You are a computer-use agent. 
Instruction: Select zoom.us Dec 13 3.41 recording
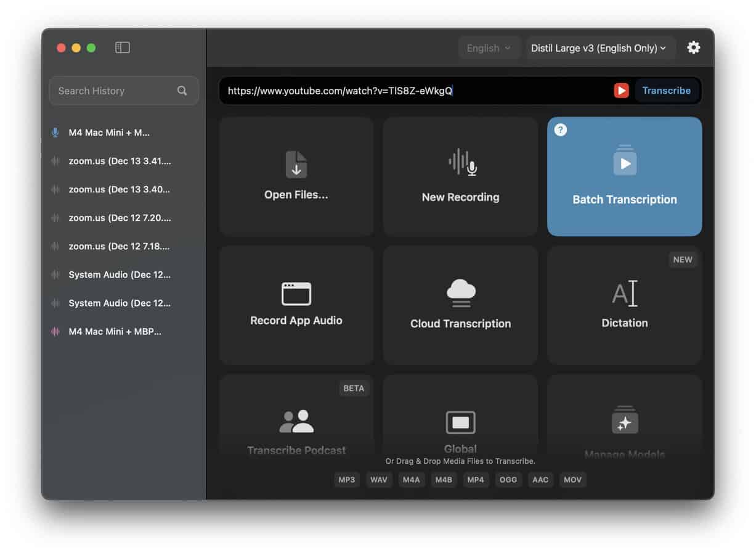[x=120, y=161]
